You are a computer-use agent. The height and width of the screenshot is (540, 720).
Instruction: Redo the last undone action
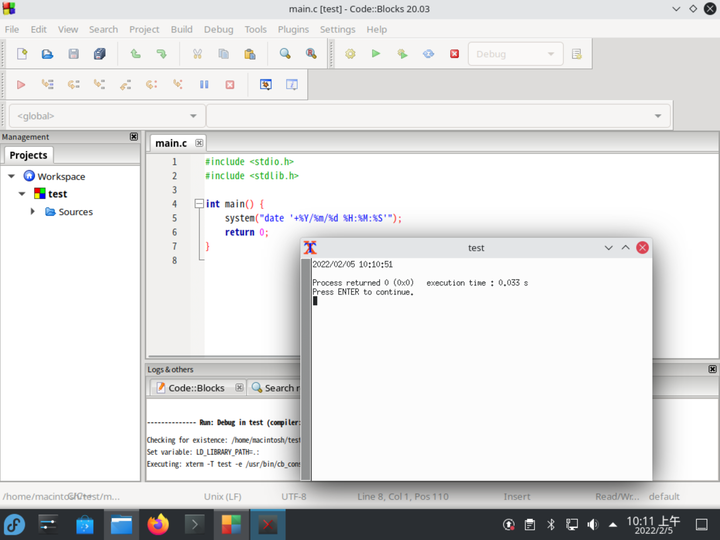(x=161, y=54)
